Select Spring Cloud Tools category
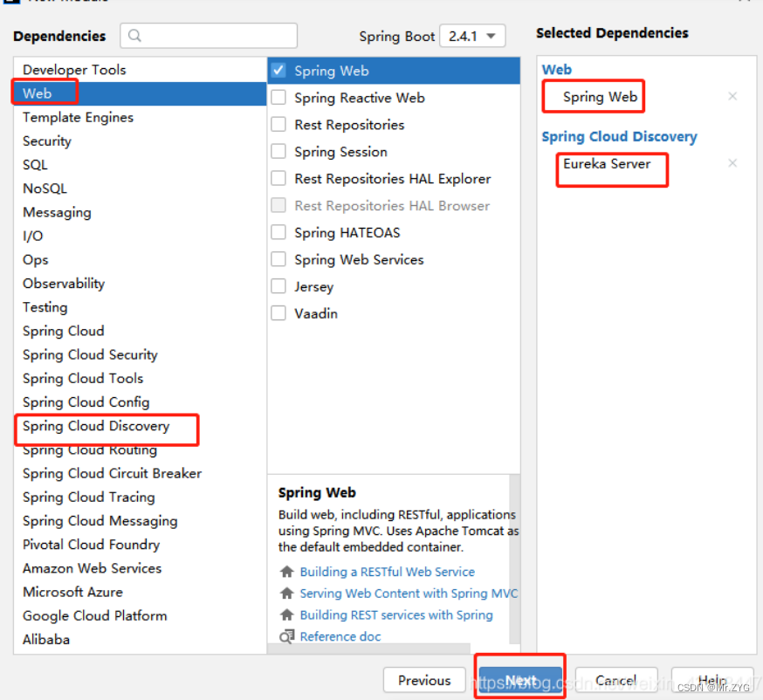 (x=141, y=379)
